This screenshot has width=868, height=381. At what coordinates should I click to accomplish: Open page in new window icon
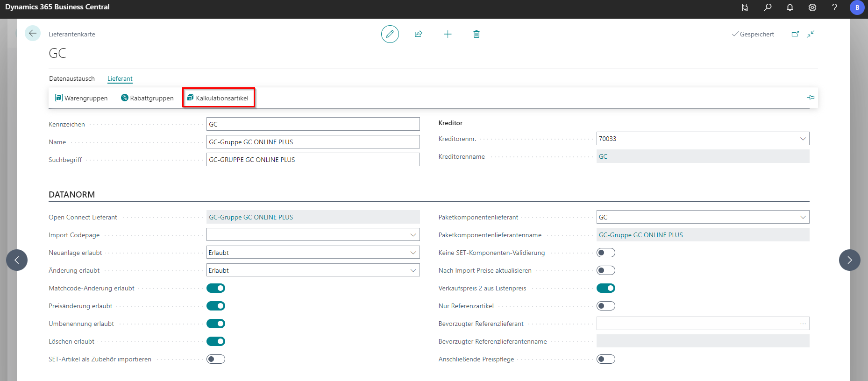click(x=795, y=34)
